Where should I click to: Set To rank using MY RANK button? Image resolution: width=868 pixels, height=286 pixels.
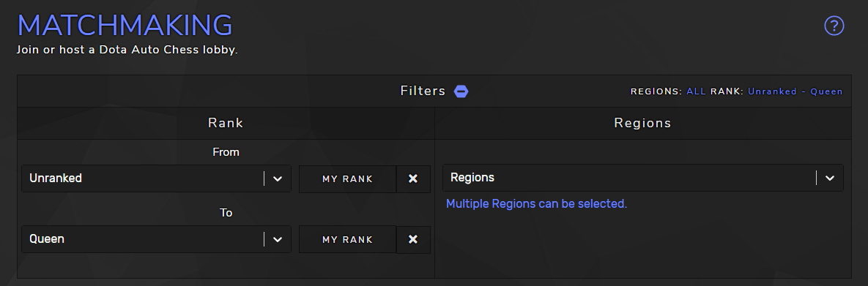348,239
